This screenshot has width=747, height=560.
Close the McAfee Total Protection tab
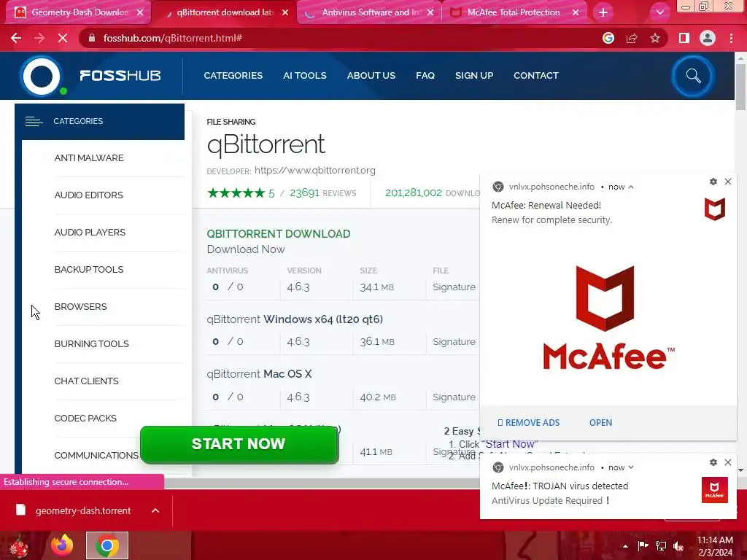576,12
